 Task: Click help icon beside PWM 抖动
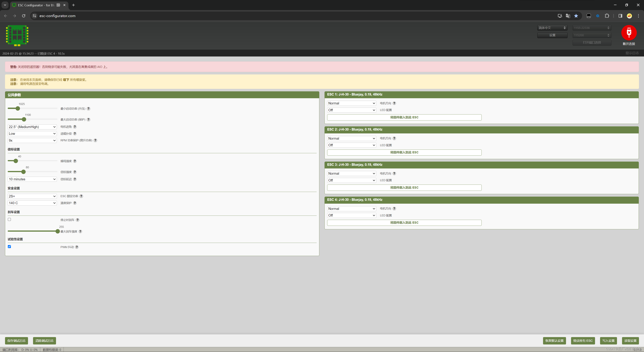77,247
